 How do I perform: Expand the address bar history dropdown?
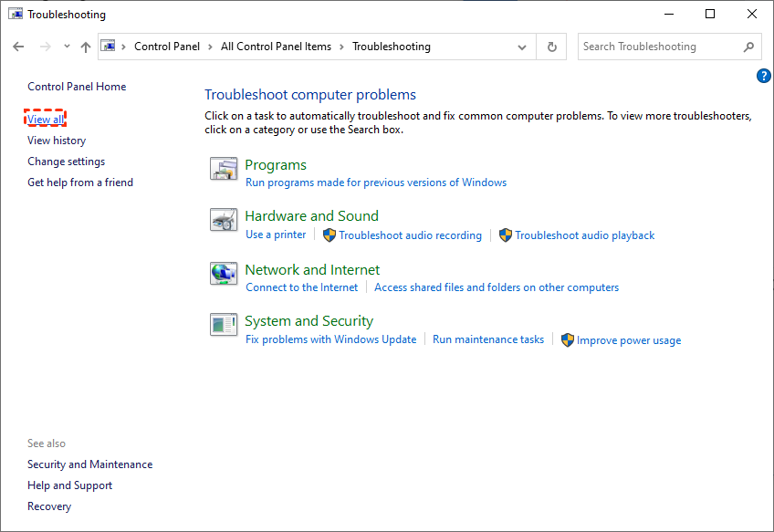tap(522, 47)
